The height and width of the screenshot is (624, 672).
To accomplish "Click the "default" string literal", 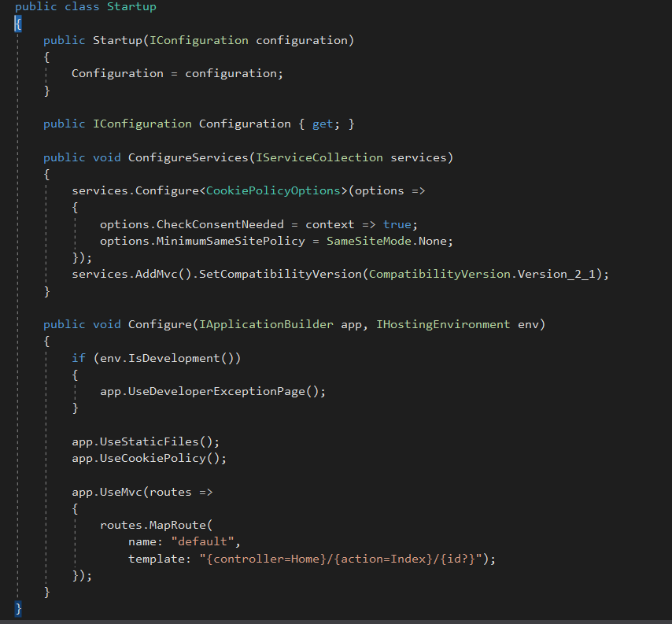I will pyautogui.click(x=202, y=541).
